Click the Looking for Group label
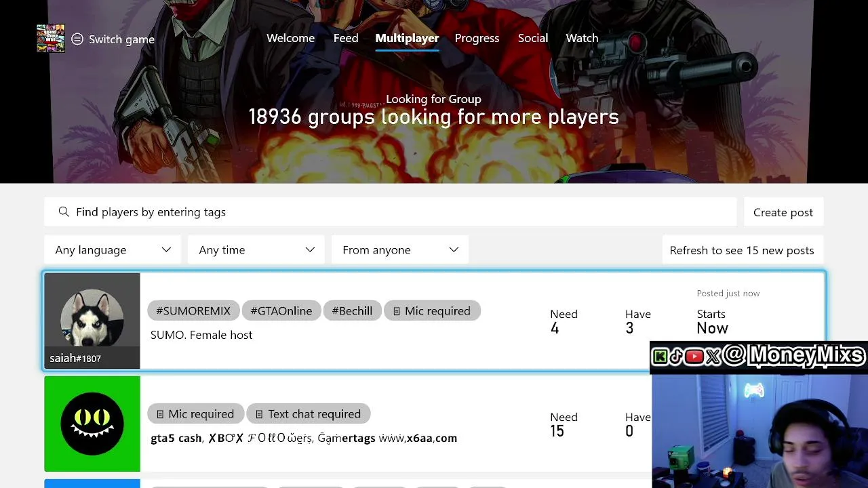 433,99
